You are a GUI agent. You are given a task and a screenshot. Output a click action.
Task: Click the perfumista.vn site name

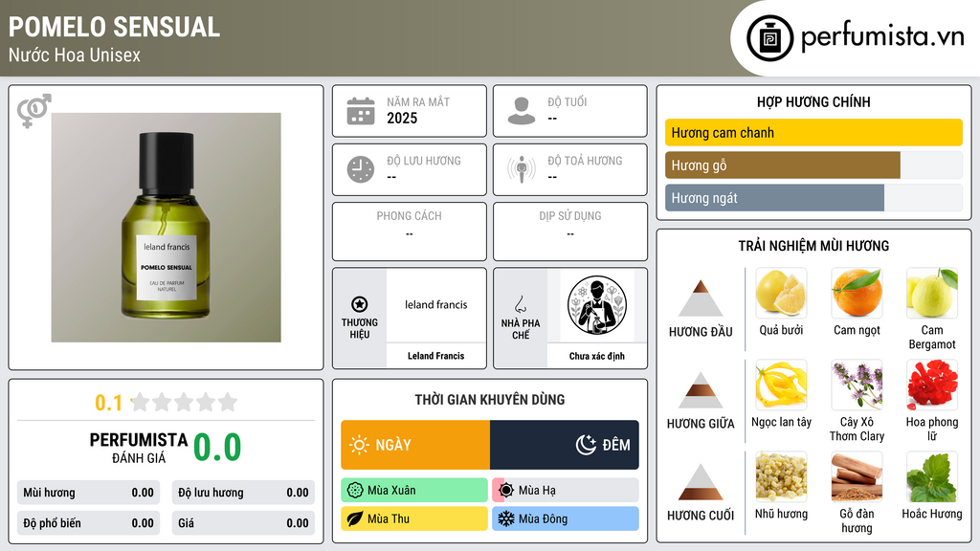point(882,37)
